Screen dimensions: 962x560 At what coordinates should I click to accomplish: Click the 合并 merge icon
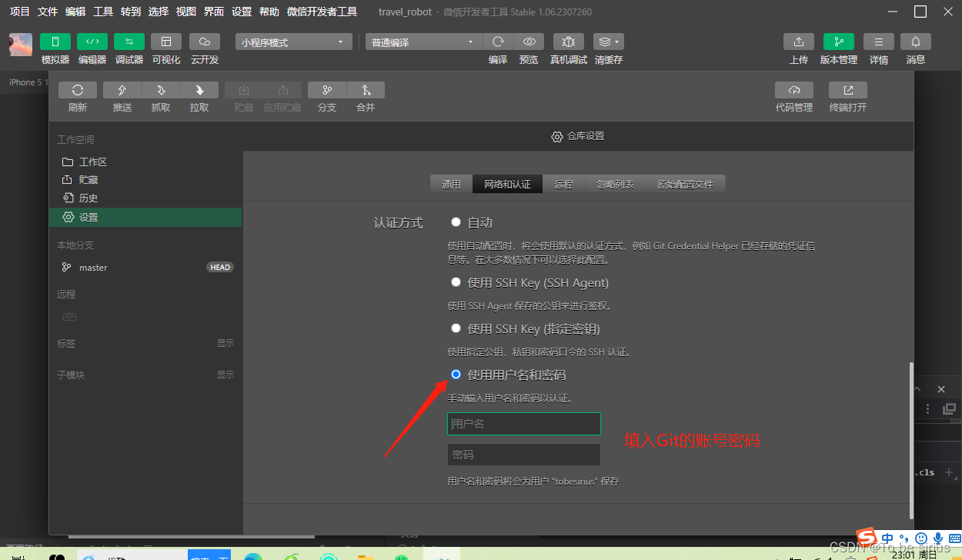(366, 90)
